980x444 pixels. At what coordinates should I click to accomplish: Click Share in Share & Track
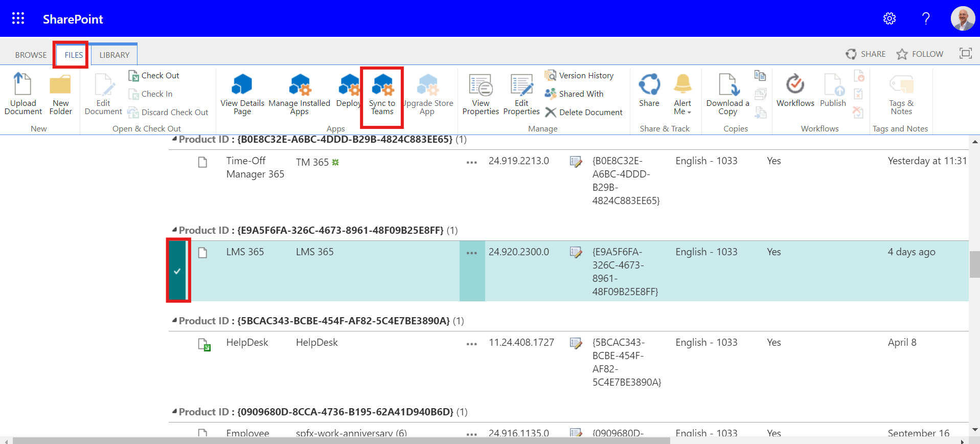tap(649, 91)
